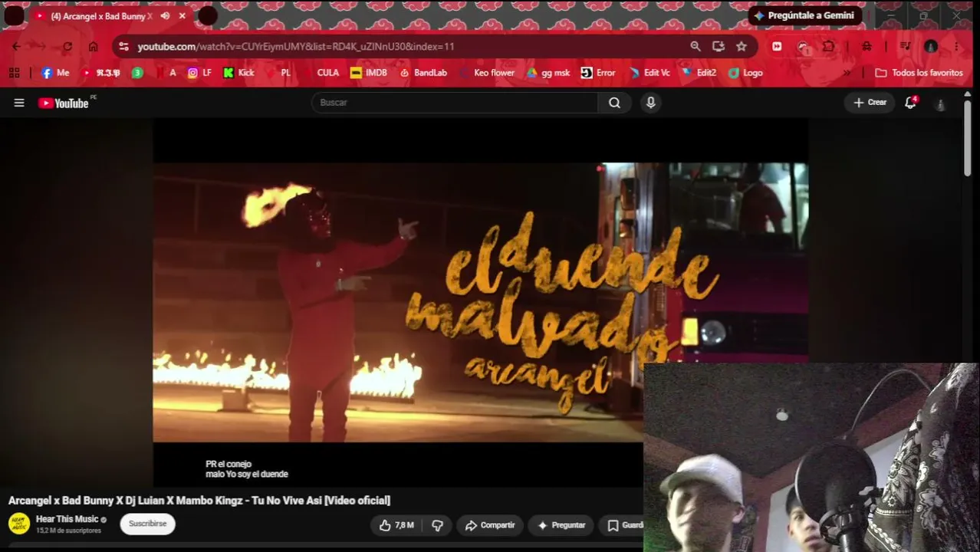Bookmark this page with the star
The image size is (980, 552).
point(742,46)
